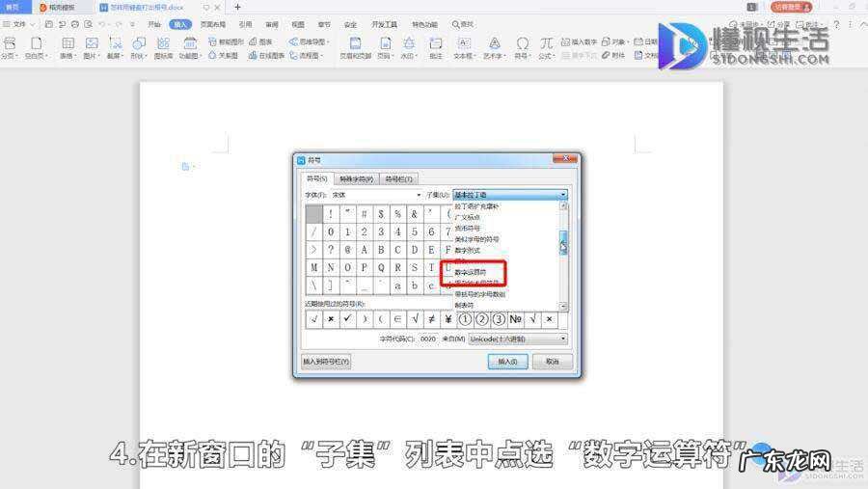
Task: Insert a 批注 comment
Action: pyautogui.click(x=436, y=47)
